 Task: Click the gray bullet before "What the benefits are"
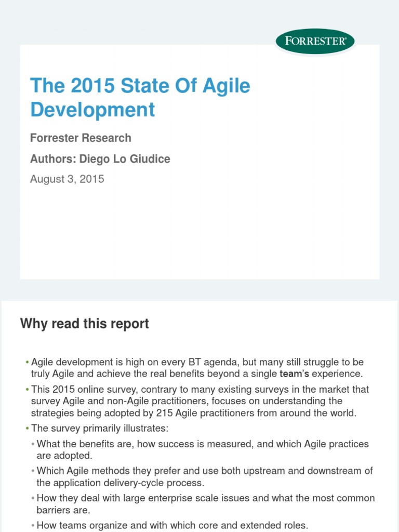(x=33, y=444)
